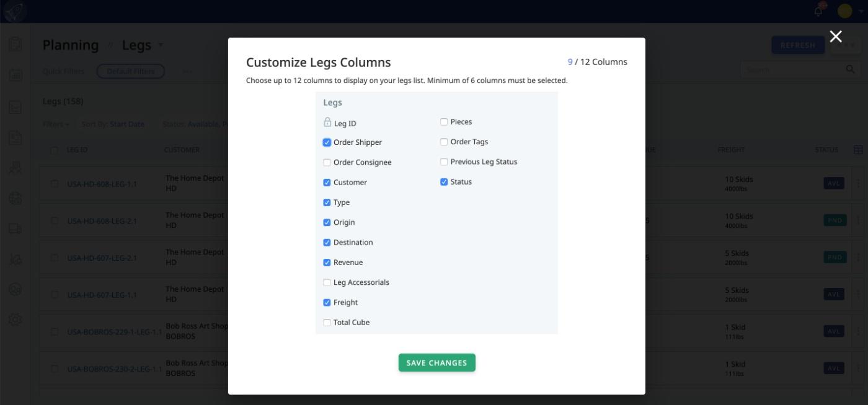Viewport: 868px width, 405px height.
Task: Open the clipboard icon in the left sidebar
Action: pos(15,45)
